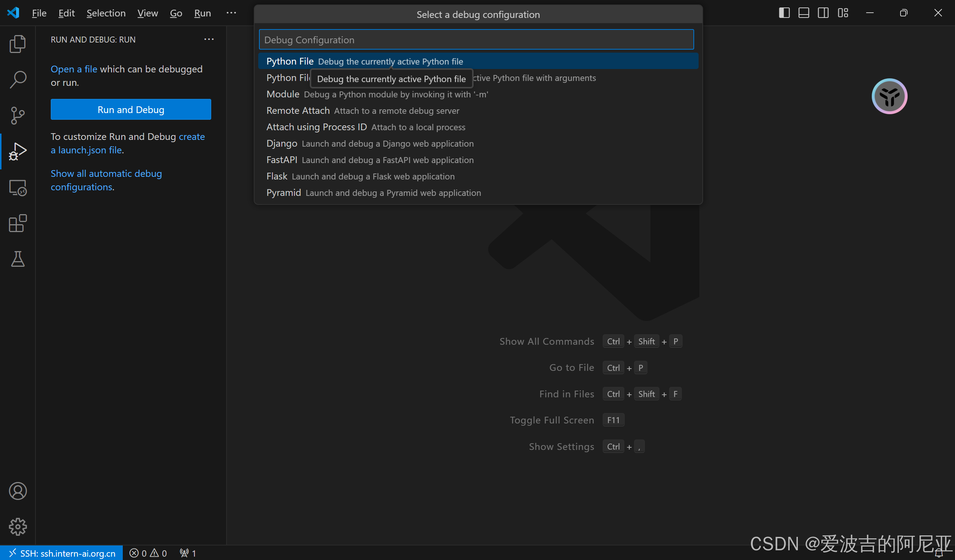Image resolution: width=955 pixels, height=560 pixels.
Task: Open the Accounts icon
Action: coord(18,491)
